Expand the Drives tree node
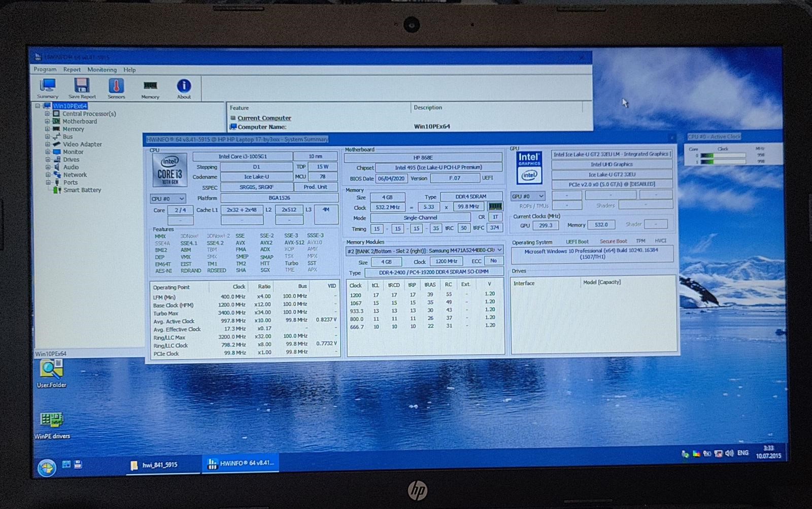This screenshot has height=509, width=812. (x=48, y=159)
